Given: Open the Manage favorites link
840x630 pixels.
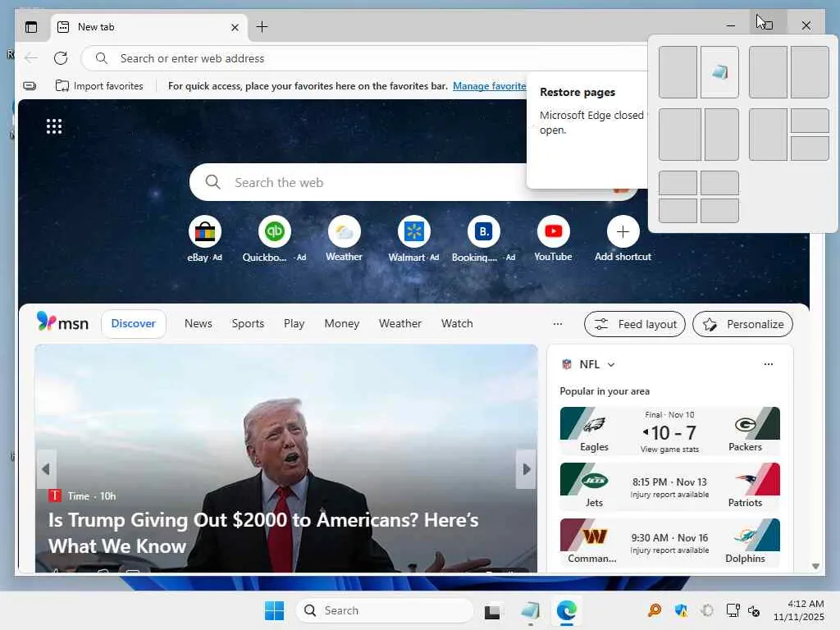Looking at the screenshot, I should pyautogui.click(x=489, y=85).
